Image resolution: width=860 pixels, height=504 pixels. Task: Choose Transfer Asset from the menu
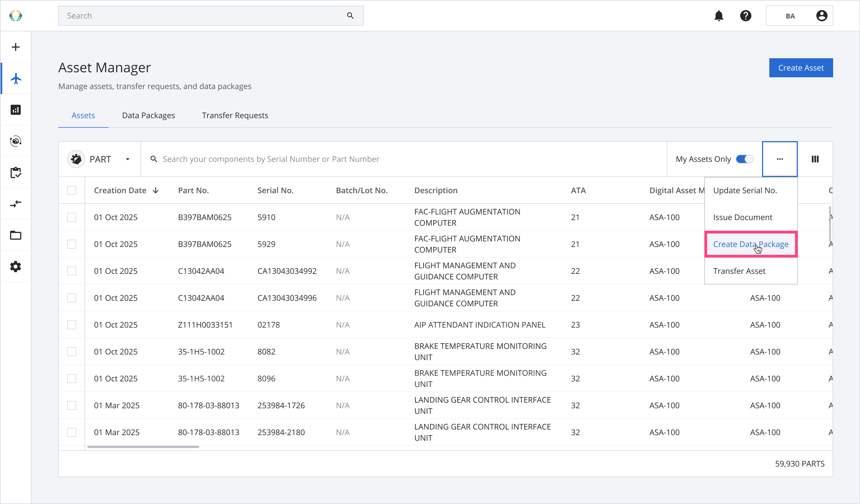tap(739, 271)
